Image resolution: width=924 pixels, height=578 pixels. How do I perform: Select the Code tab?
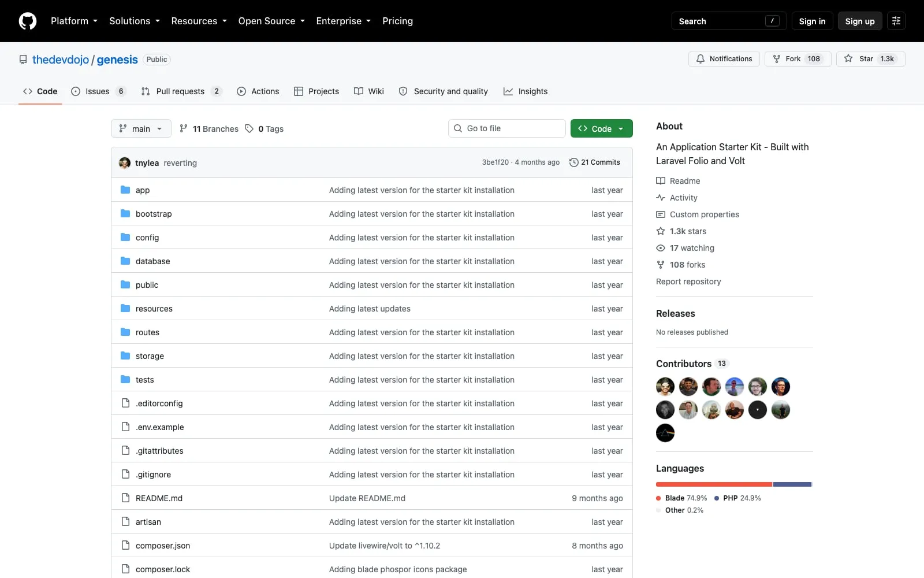pyautogui.click(x=40, y=91)
